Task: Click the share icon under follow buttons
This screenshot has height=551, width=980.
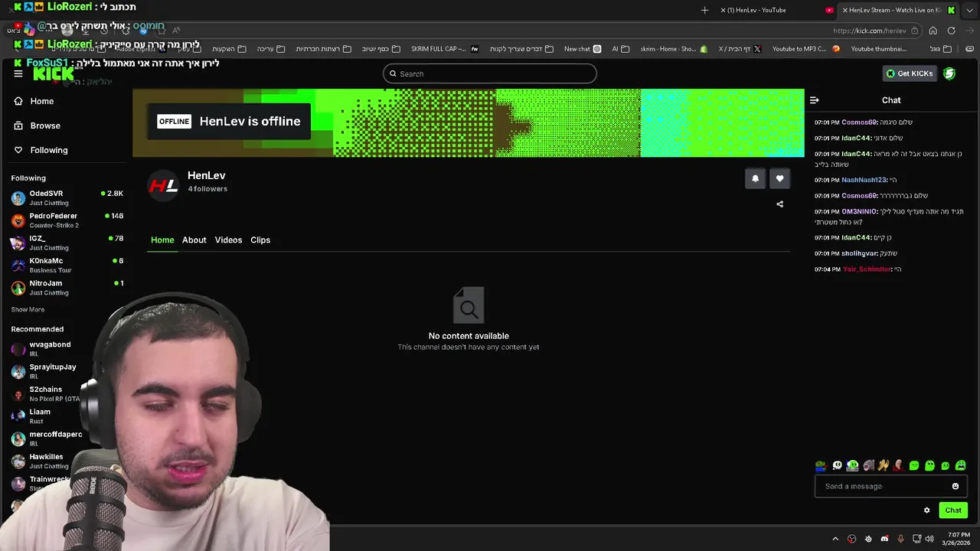Action: pyautogui.click(x=779, y=204)
